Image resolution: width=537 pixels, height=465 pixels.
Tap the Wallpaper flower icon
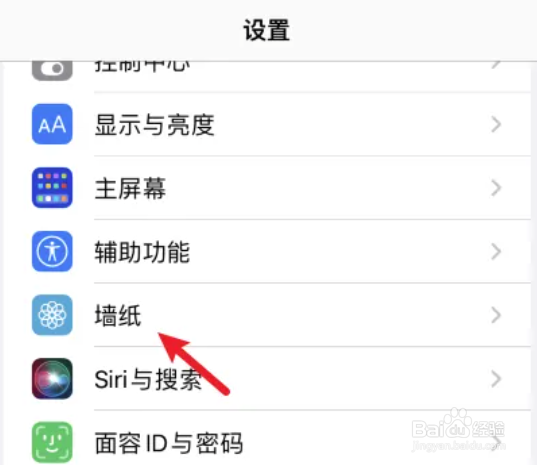click(52, 315)
